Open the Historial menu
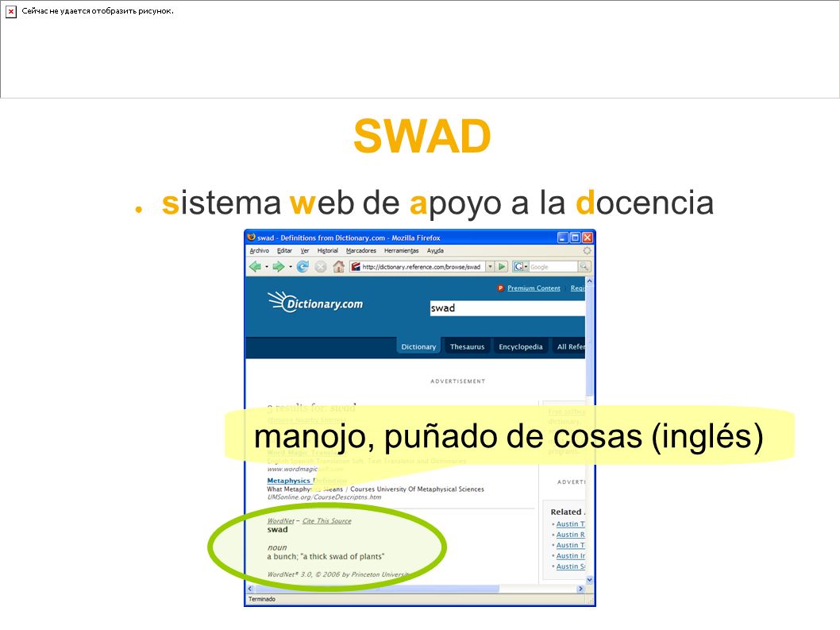 327,250
